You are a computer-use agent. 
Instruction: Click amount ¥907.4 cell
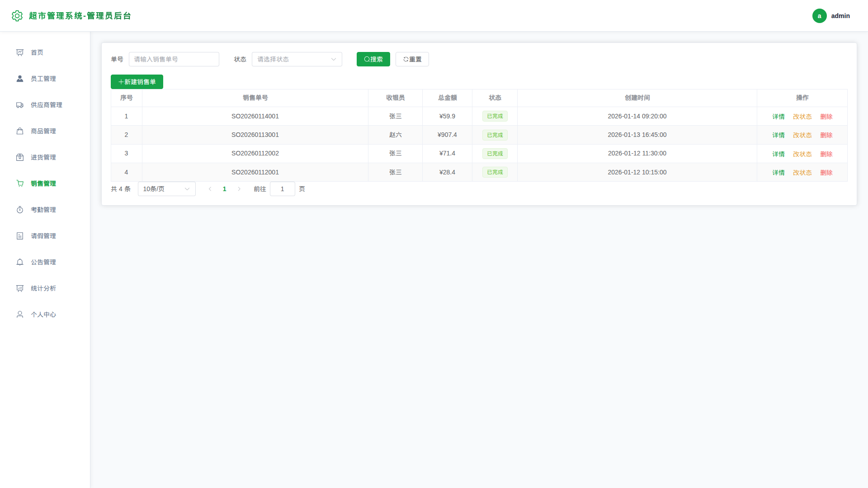pos(448,135)
